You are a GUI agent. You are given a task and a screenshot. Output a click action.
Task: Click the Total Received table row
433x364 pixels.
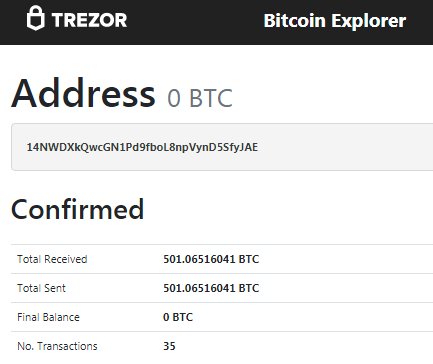coord(222,259)
